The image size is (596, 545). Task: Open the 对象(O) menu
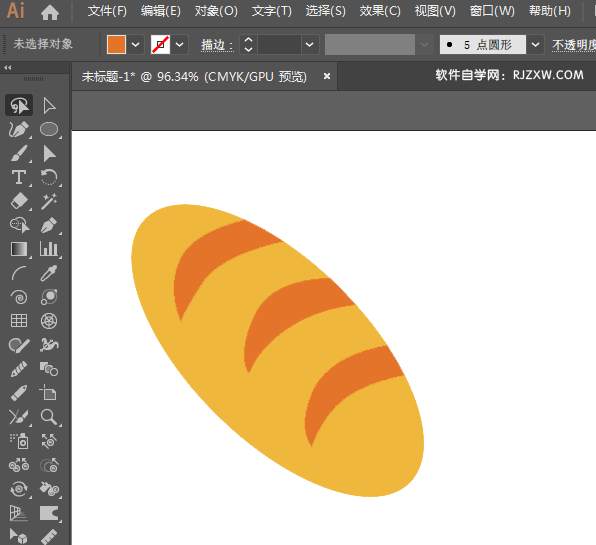click(x=216, y=11)
